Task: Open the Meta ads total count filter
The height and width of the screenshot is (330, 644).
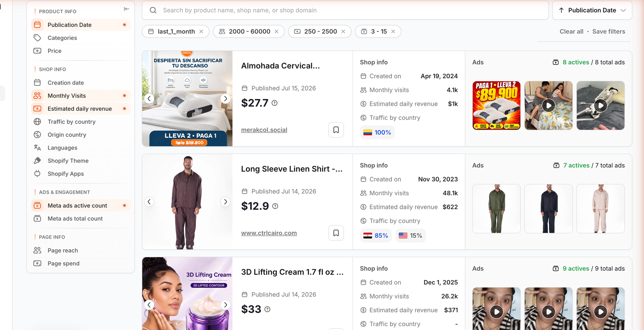Action: tap(81, 219)
